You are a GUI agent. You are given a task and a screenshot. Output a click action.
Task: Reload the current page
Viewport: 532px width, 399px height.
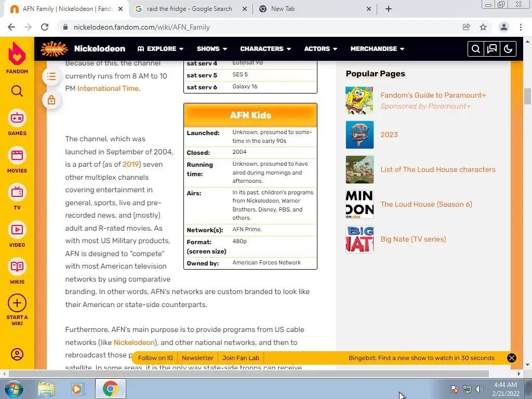45,27
